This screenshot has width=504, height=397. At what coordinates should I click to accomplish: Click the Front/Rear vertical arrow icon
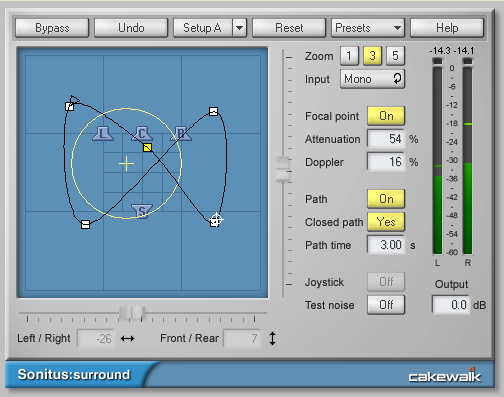coord(272,338)
